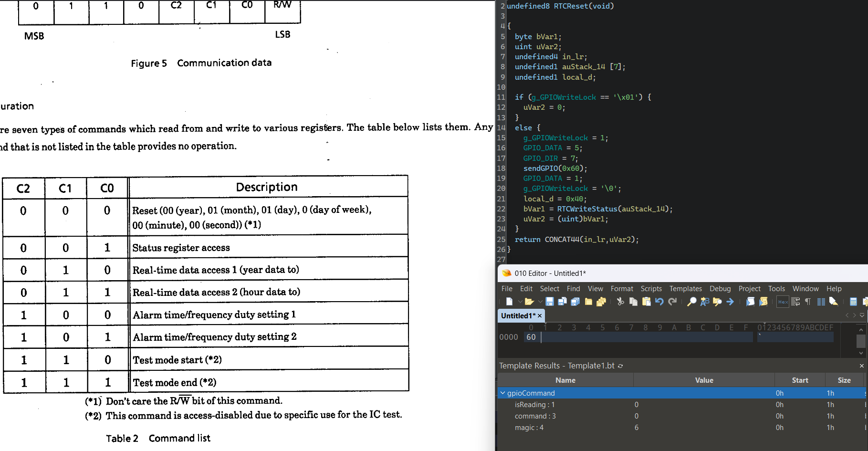The height and width of the screenshot is (451, 868).
Task: Click the column layout icon
Action: [x=821, y=302]
